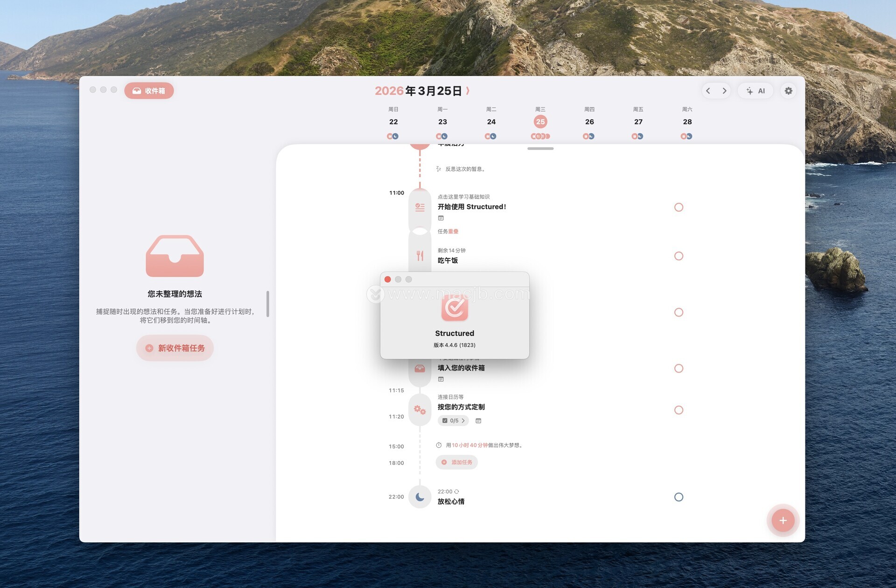Image resolution: width=896 pixels, height=588 pixels.
Task: Go to next week with the right arrow
Action: pos(724,91)
